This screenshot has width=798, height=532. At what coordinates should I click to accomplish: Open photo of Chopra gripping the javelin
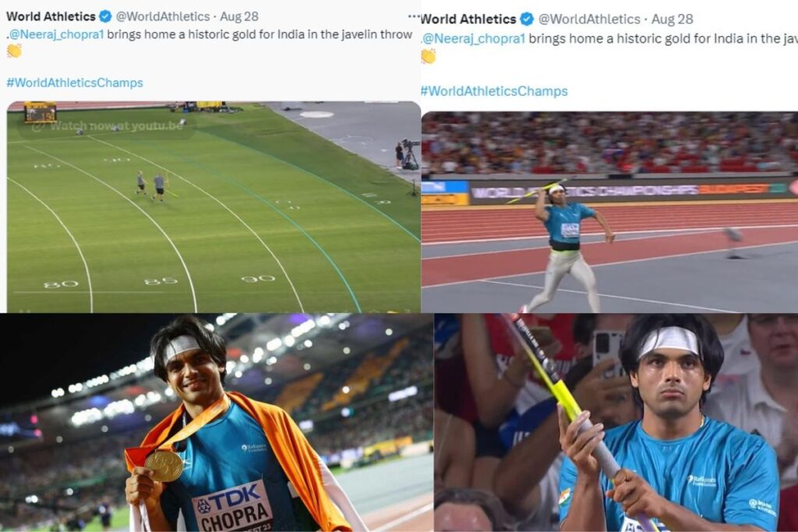(x=616, y=423)
